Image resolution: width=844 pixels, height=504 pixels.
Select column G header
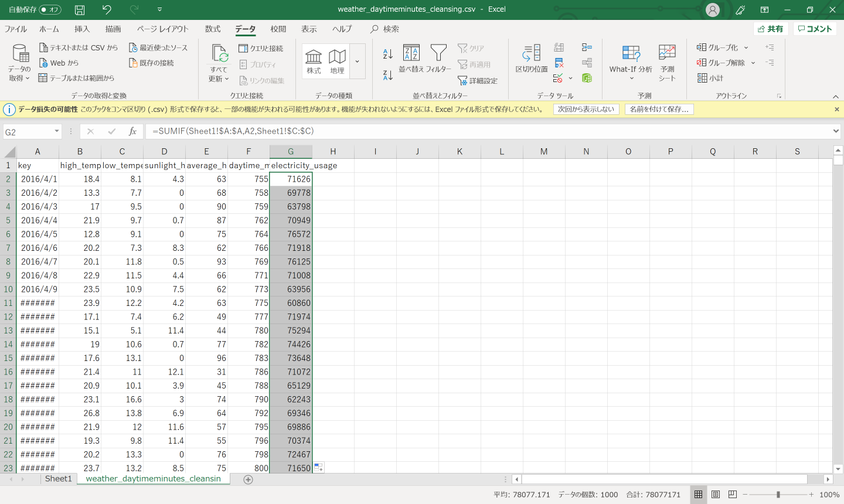coord(291,152)
